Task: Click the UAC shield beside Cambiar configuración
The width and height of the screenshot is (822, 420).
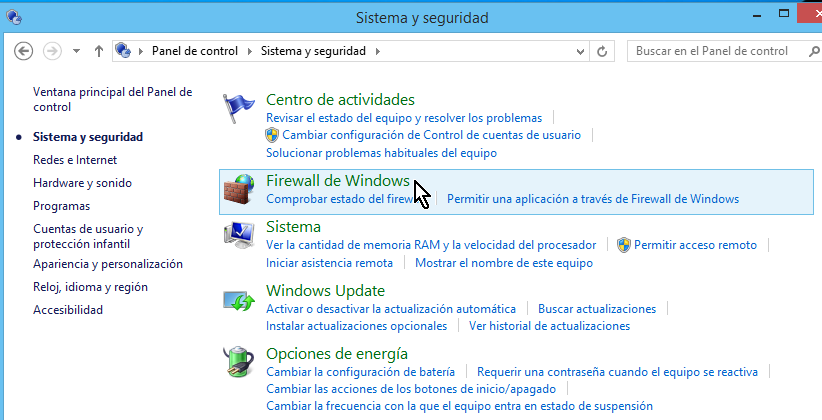Action: point(272,135)
